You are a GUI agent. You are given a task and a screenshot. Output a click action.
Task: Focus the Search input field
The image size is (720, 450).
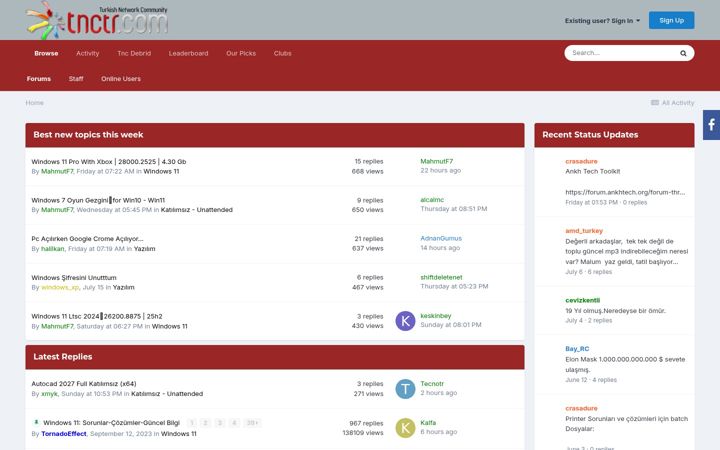[622, 53]
